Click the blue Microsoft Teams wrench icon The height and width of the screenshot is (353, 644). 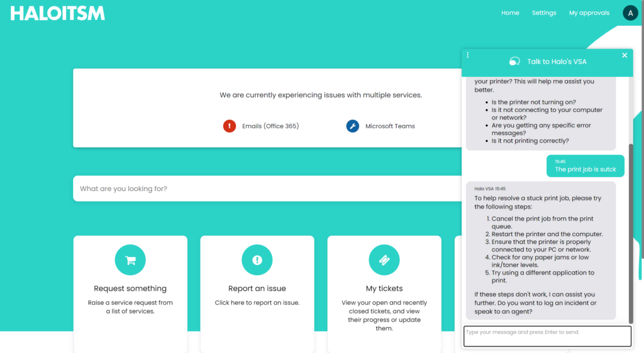click(353, 126)
